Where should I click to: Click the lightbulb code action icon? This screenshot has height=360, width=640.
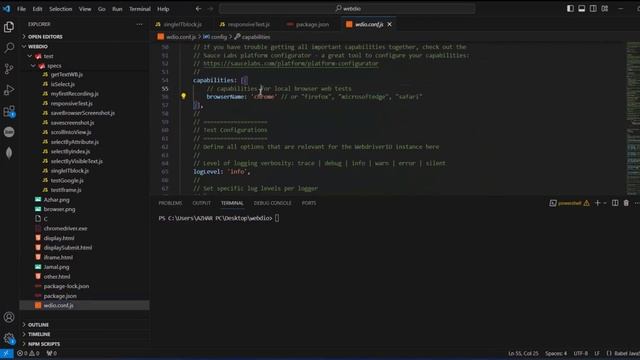tap(183, 96)
